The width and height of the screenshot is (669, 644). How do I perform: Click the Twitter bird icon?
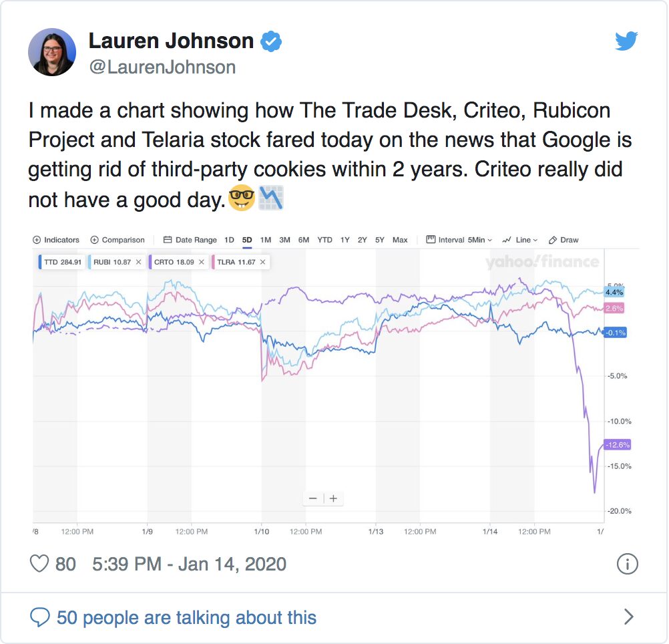click(x=626, y=41)
